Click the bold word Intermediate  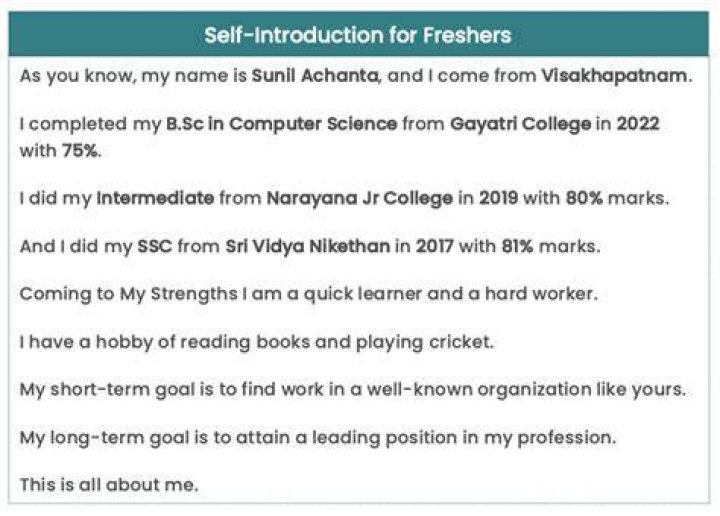tap(155, 198)
